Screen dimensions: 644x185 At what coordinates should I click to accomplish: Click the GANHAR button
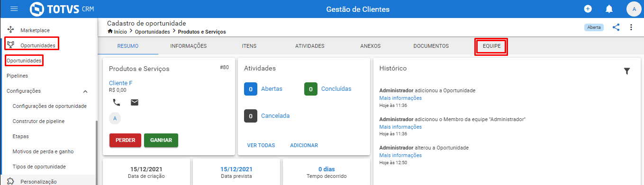[x=161, y=140]
